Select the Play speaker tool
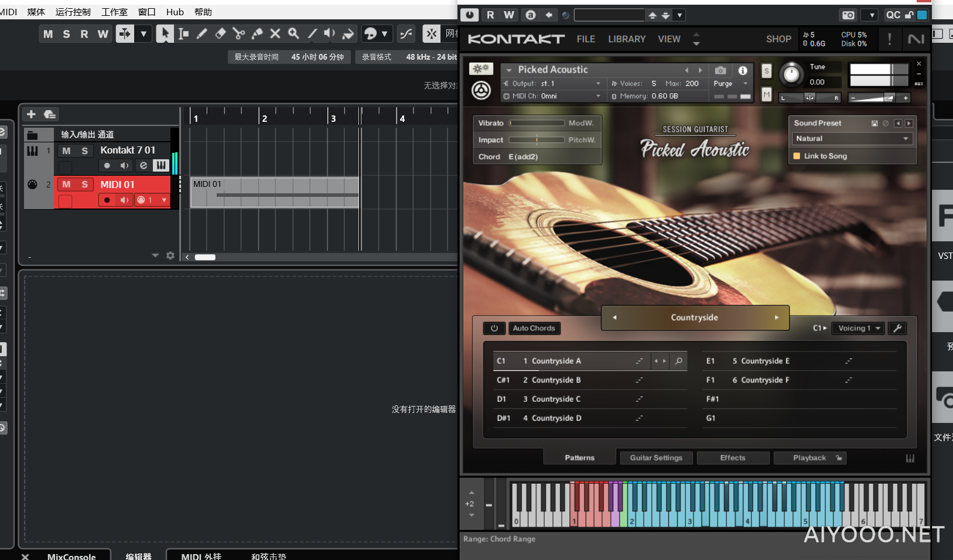953x560 pixels. pyautogui.click(x=330, y=34)
